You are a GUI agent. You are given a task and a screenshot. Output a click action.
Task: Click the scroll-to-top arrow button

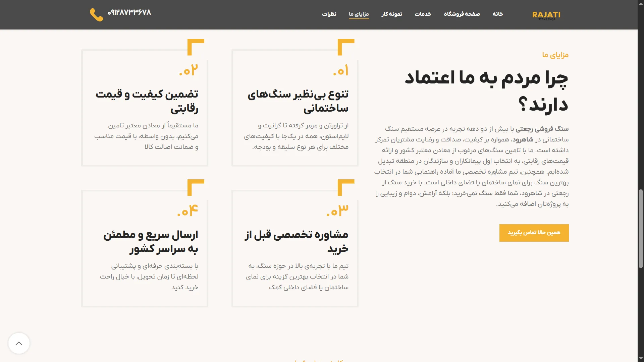coord(19,343)
